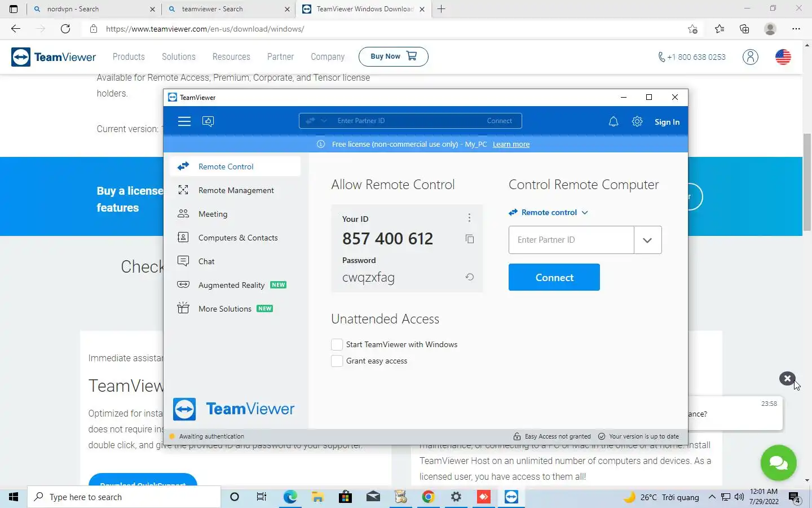Regenerate the random password
This screenshot has width=812, height=508.
pos(469,277)
